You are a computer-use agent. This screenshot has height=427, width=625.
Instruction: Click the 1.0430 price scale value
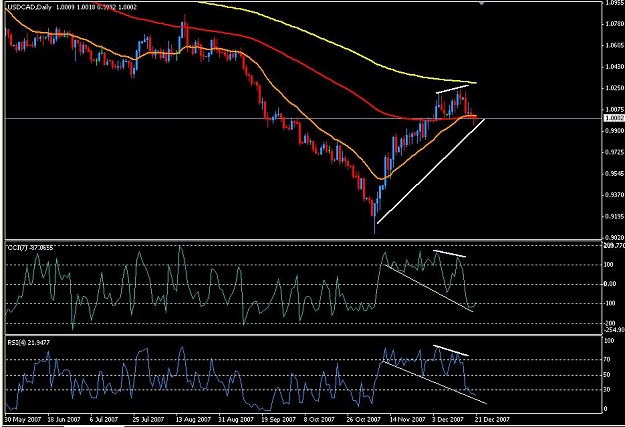615,67
